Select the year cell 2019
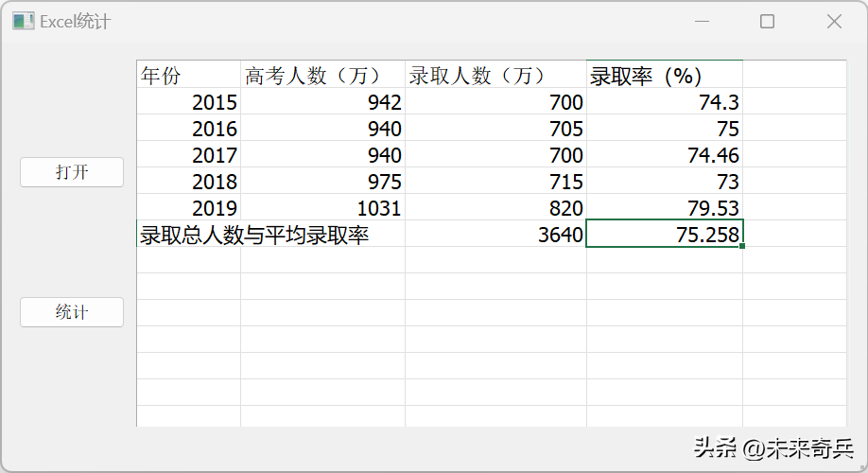 coord(189,207)
